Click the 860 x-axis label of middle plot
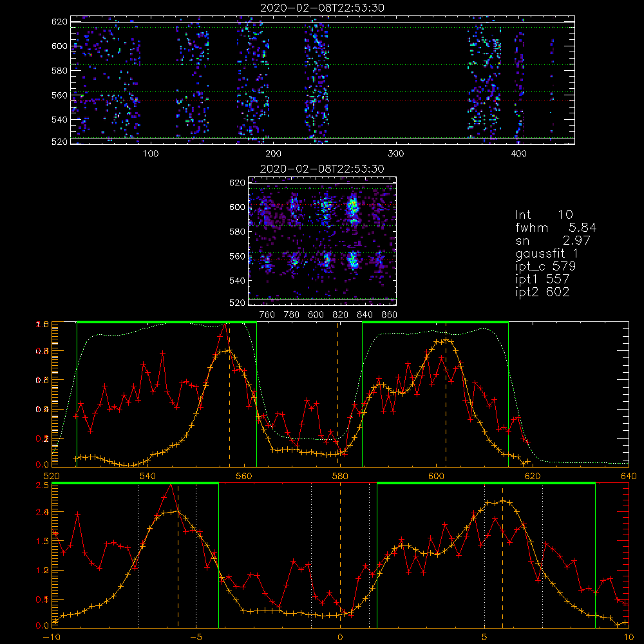The image size is (644, 644). tap(390, 315)
